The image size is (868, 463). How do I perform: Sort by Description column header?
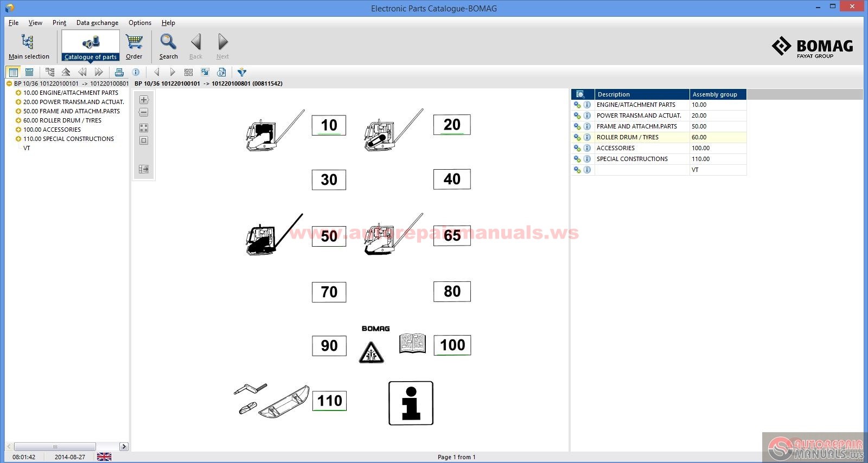tap(642, 94)
